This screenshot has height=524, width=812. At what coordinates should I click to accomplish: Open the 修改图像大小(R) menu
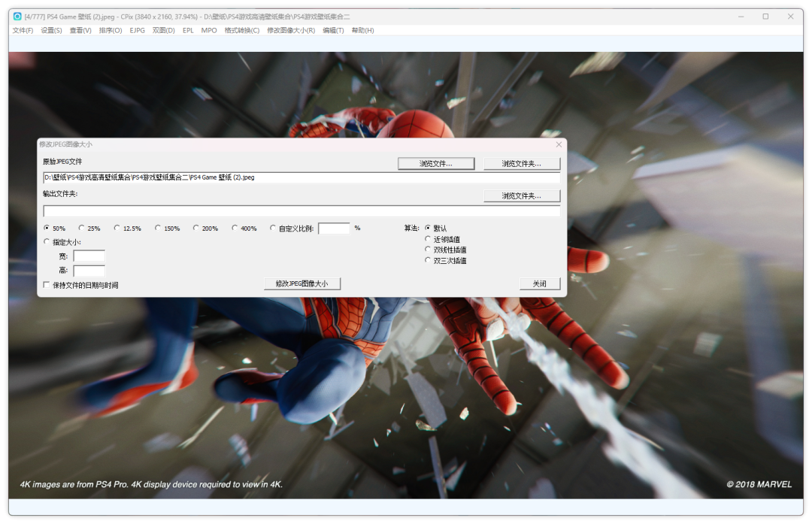[291, 31]
